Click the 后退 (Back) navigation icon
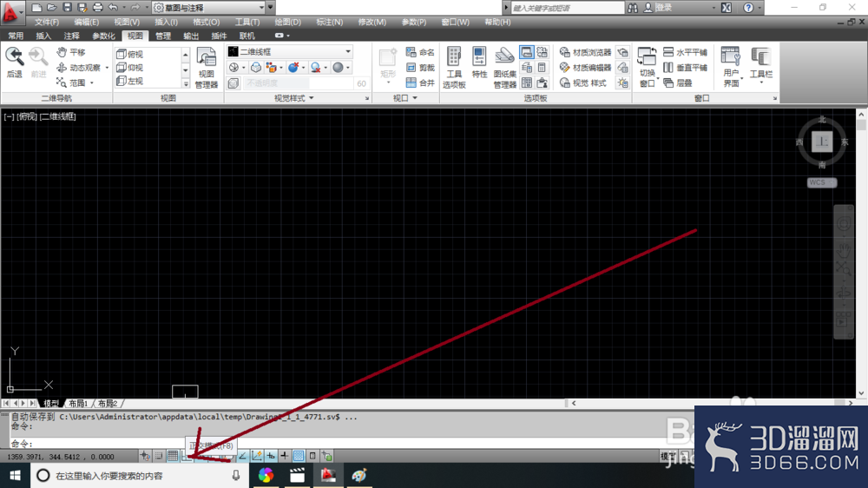The width and height of the screenshot is (868, 488). (15, 62)
